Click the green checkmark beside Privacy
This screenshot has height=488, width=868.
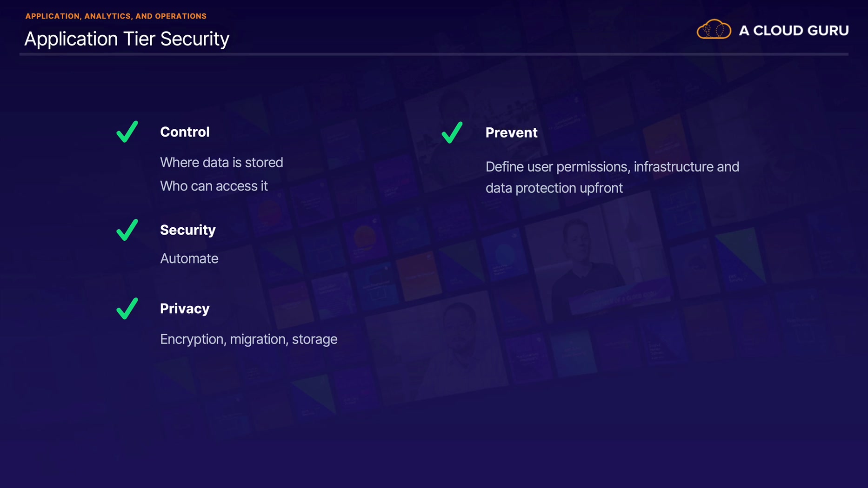coord(127,308)
